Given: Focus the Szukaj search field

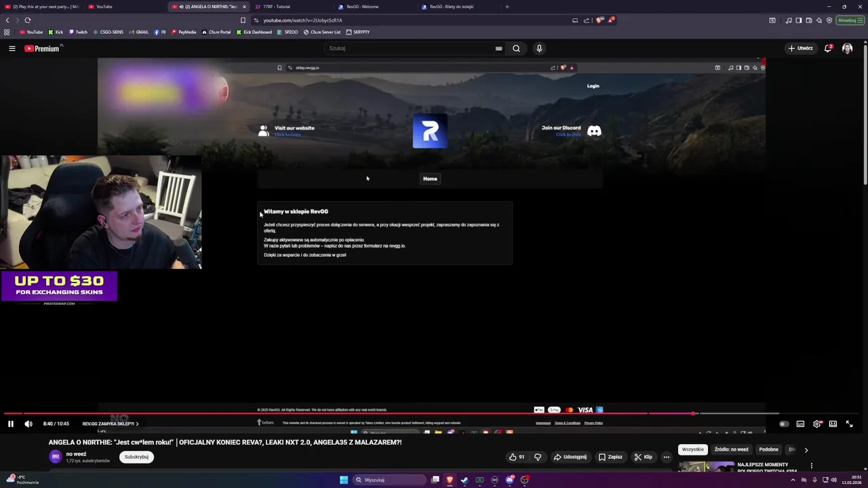Looking at the screenshot, I should [410, 48].
